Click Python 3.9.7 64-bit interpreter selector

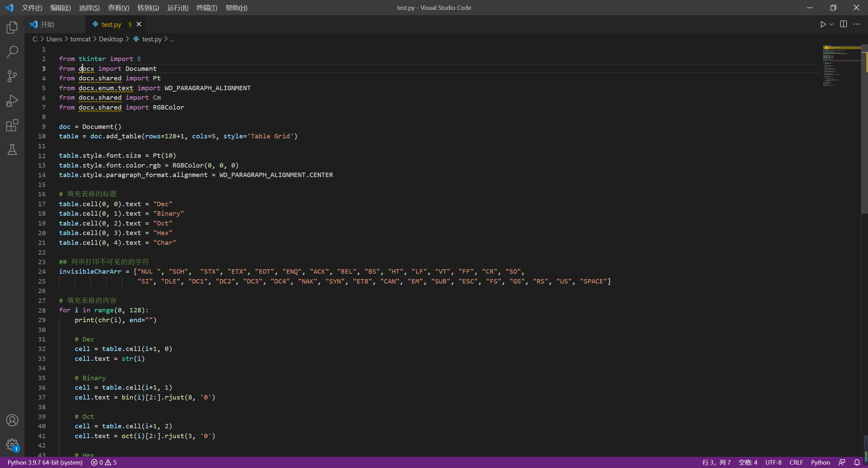45,463
